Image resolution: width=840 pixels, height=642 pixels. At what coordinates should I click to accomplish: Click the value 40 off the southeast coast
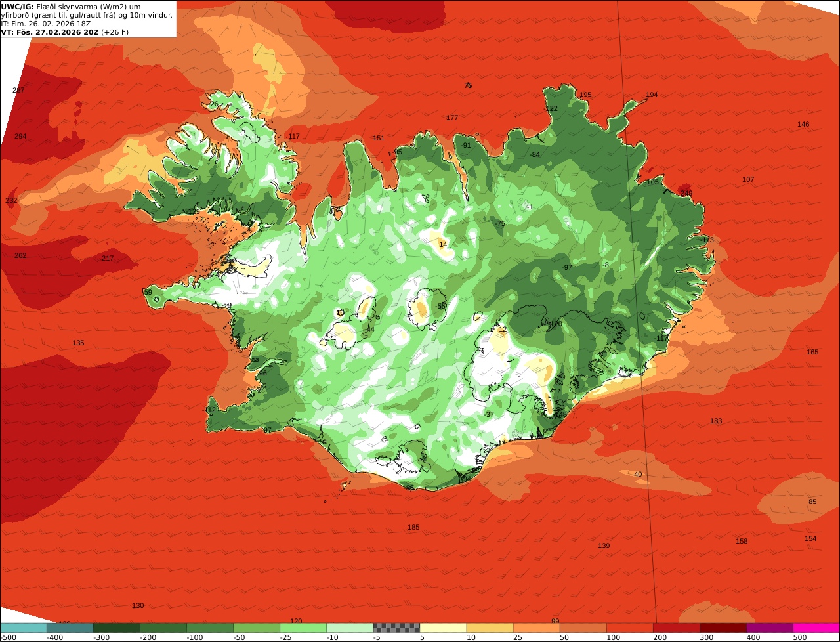coord(638,474)
